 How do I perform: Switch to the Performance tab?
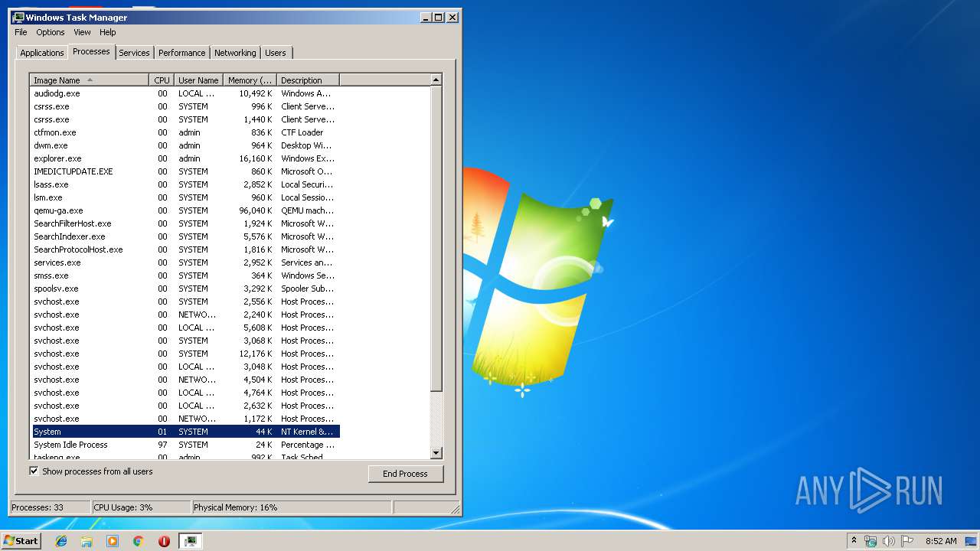(x=182, y=53)
